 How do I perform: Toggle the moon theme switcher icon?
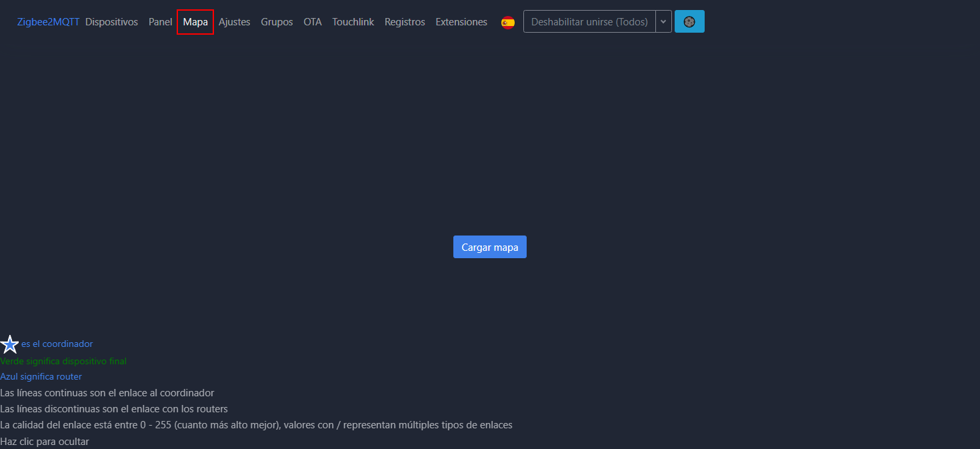tap(689, 22)
